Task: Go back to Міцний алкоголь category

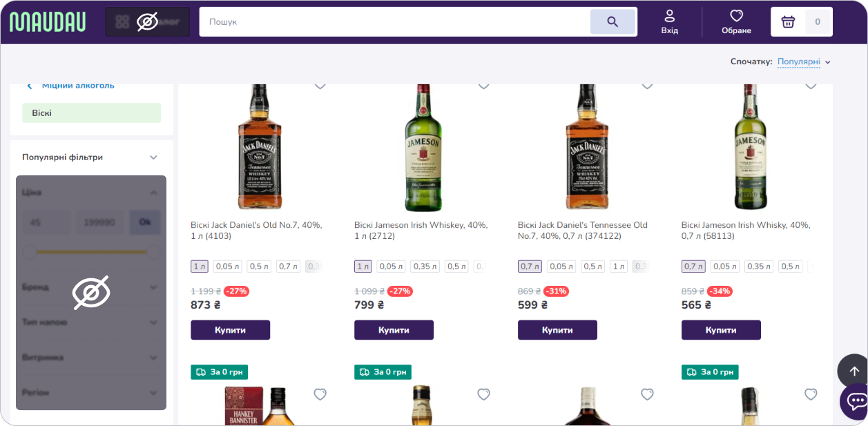Action: 77,86
